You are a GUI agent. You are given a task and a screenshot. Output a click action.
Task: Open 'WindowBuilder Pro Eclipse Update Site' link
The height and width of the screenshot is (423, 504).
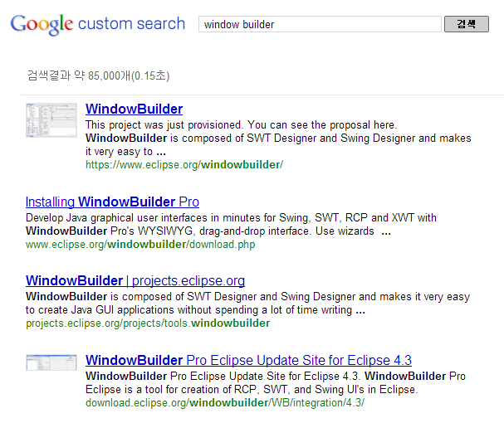click(x=248, y=360)
